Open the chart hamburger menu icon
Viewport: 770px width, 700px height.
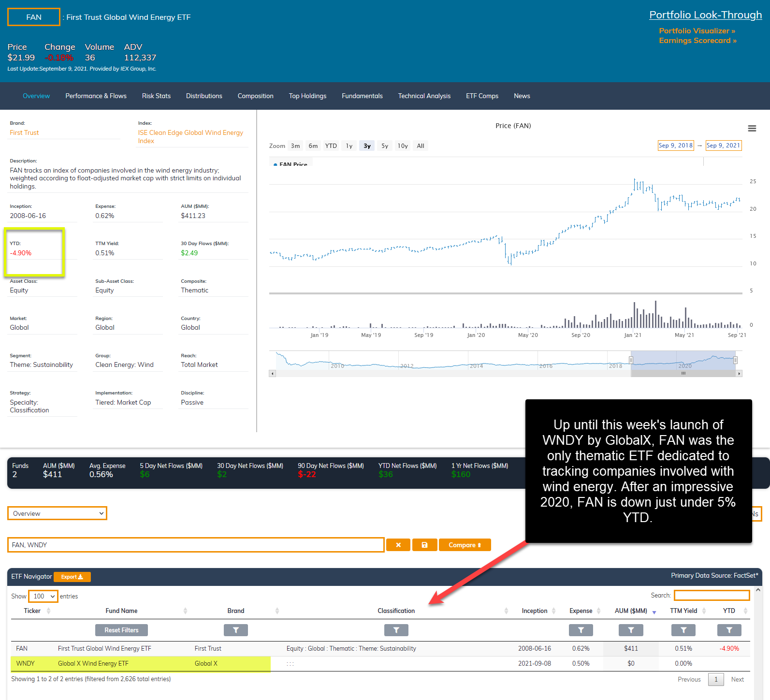[752, 128]
